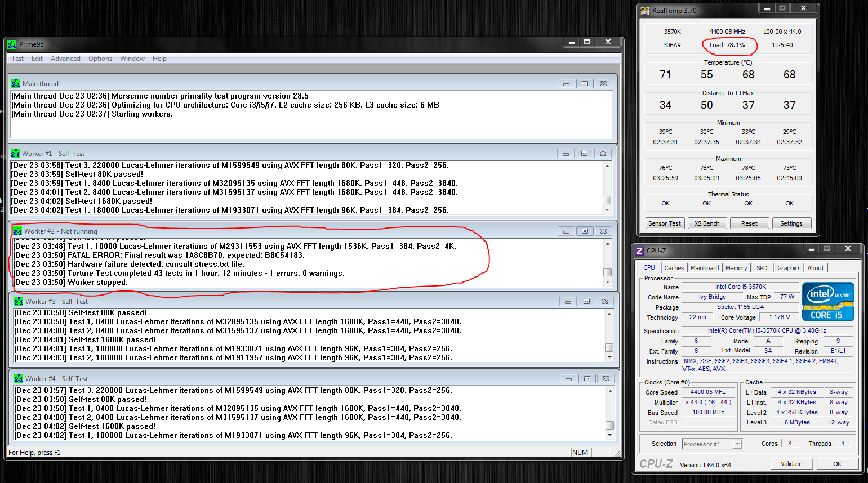
Task: Click the Worker #1 Self-Test window icon
Action: (x=15, y=153)
